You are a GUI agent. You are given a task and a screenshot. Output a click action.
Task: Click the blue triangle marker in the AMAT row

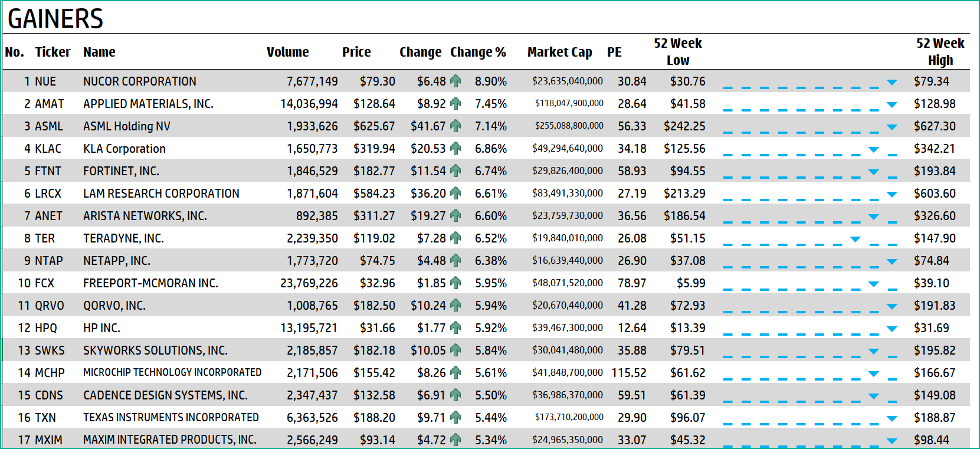(x=891, y=104)
